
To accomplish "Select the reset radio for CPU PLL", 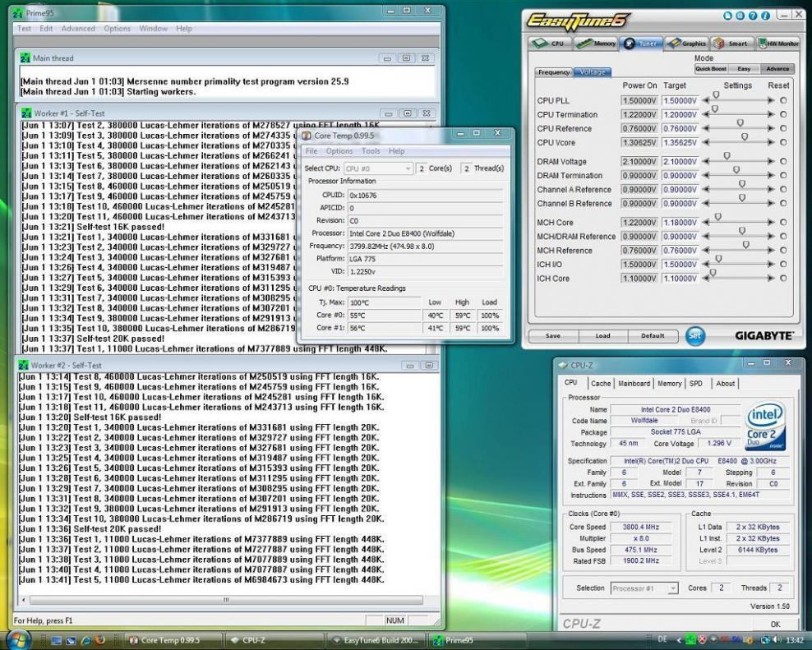I will coord(783,100).
